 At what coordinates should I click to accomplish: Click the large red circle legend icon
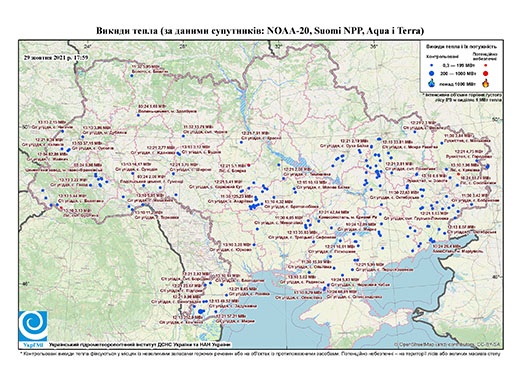click(x=485, y=74)
